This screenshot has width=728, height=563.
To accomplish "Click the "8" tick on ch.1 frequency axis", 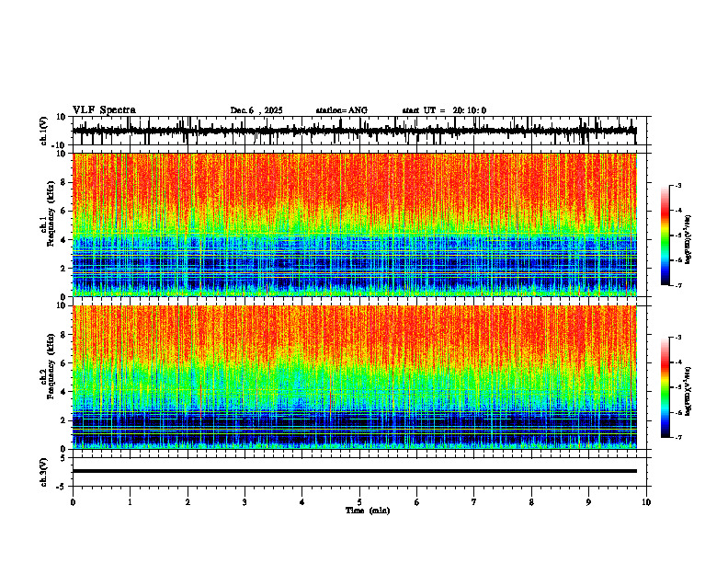I will [63, 182].
